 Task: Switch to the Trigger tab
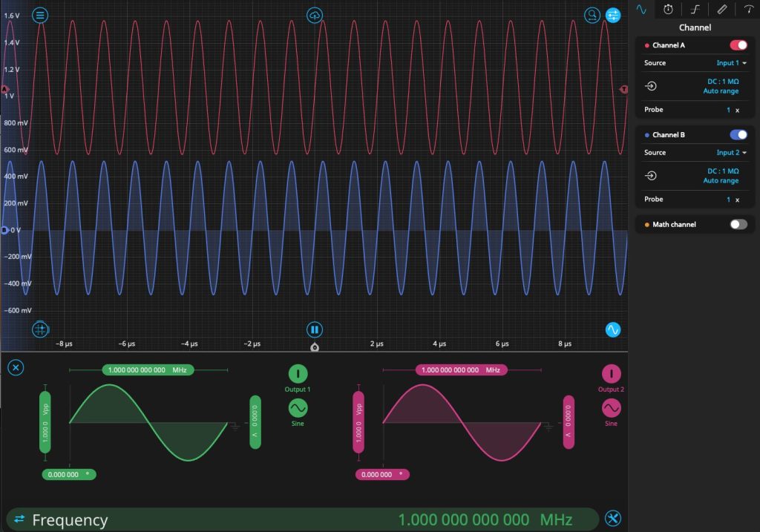[695, 10]
